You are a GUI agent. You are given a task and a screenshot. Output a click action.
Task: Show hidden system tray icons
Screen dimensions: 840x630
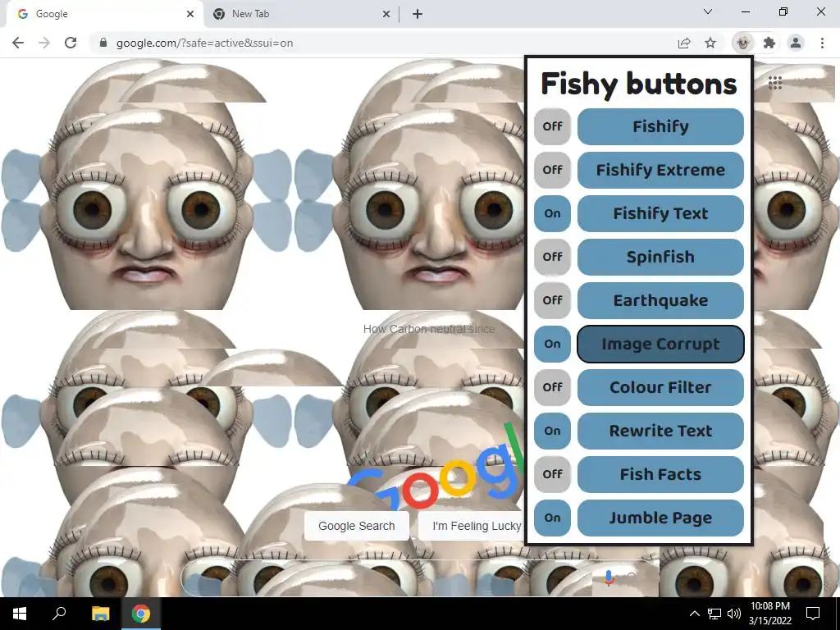[694, 614]
